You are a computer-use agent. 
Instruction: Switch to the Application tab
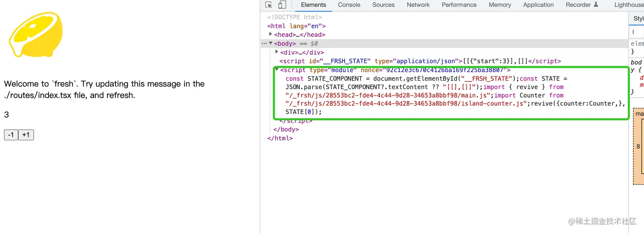point(538,5)
